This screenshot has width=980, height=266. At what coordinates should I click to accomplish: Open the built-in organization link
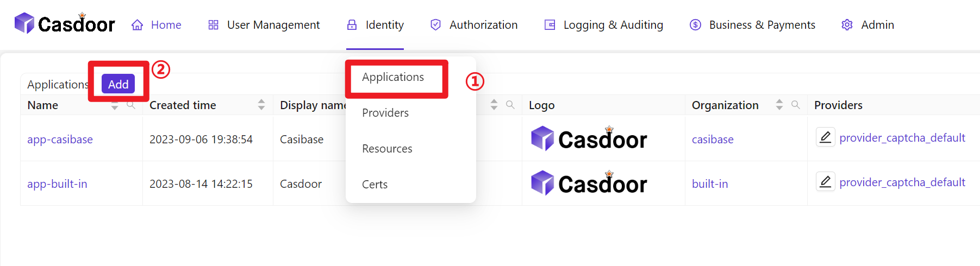710,184
